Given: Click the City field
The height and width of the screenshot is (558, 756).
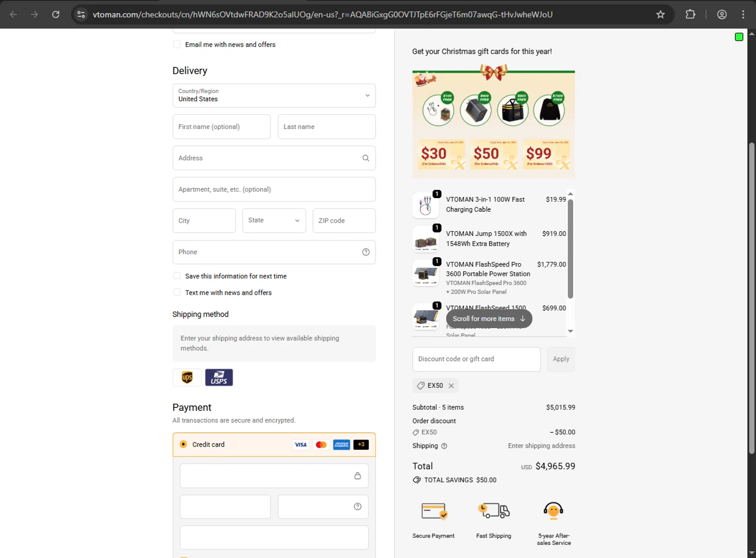Looking at the screenshot, I should [204, 220].
